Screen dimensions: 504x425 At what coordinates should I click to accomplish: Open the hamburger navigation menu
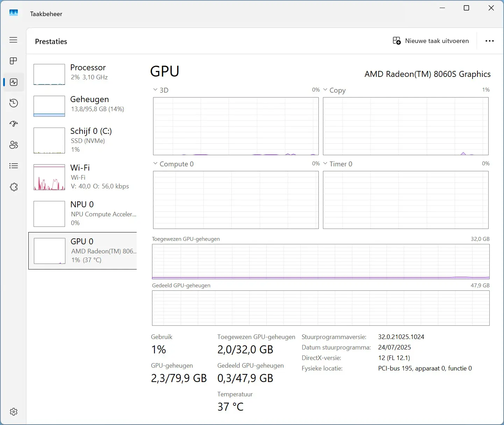click(13, 40)
